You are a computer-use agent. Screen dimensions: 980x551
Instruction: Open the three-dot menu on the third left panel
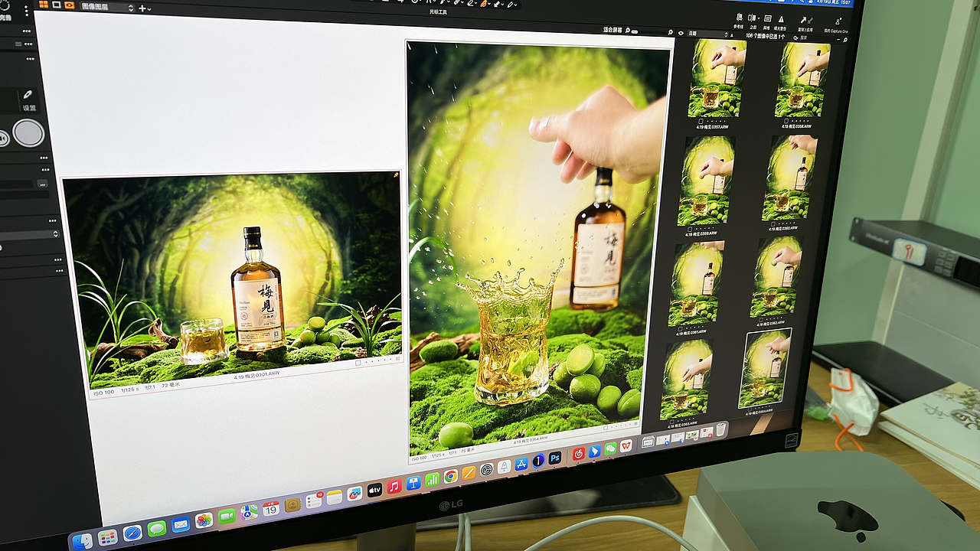pos(30,58)
